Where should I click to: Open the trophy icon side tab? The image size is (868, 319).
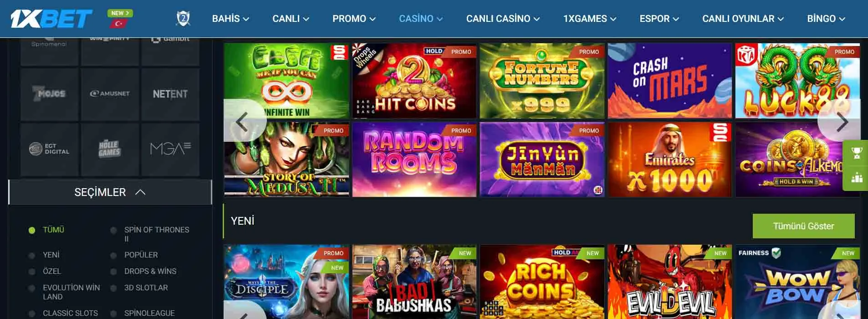coord(857,153)
